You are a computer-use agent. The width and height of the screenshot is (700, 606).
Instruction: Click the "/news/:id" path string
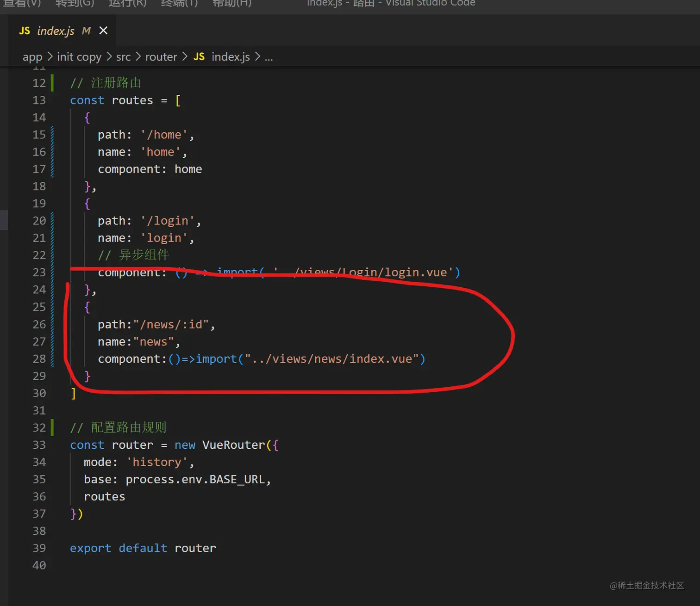tap(171, 325)
